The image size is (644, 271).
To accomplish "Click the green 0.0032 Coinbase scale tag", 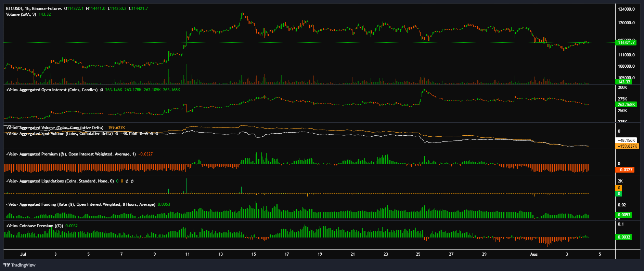I will (624, 237).
